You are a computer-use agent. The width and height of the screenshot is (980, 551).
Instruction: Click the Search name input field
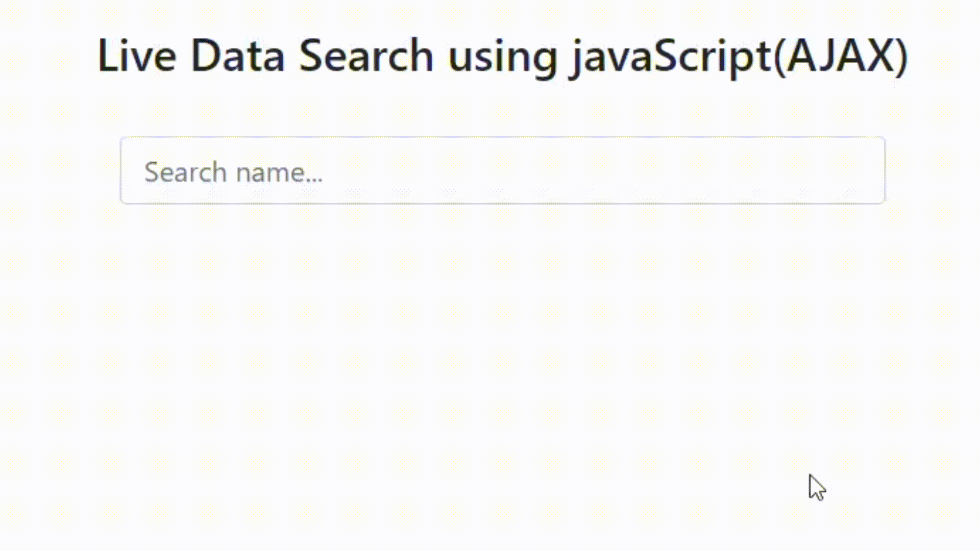point(502,170)
